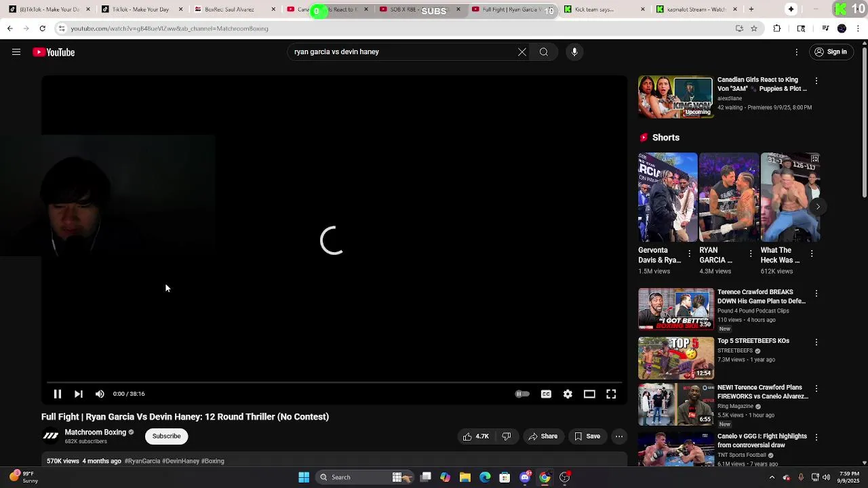Skip to next video
868x488 pixels.
click(x=79, y=394)
